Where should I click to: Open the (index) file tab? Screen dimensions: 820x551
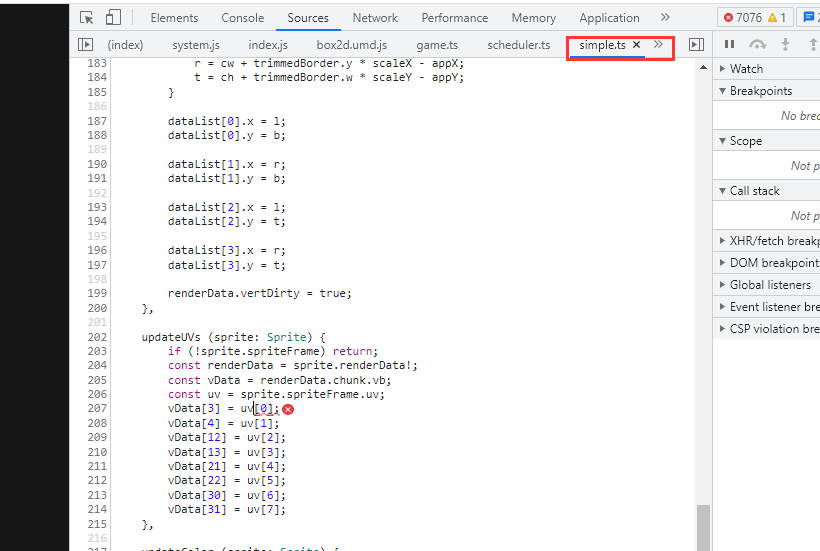click(126, 45)
